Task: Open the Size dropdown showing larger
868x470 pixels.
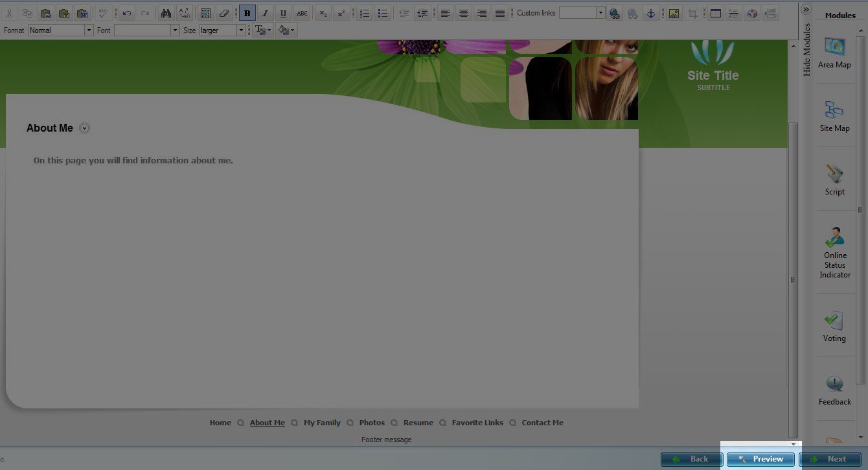Action: click(222, 30)
